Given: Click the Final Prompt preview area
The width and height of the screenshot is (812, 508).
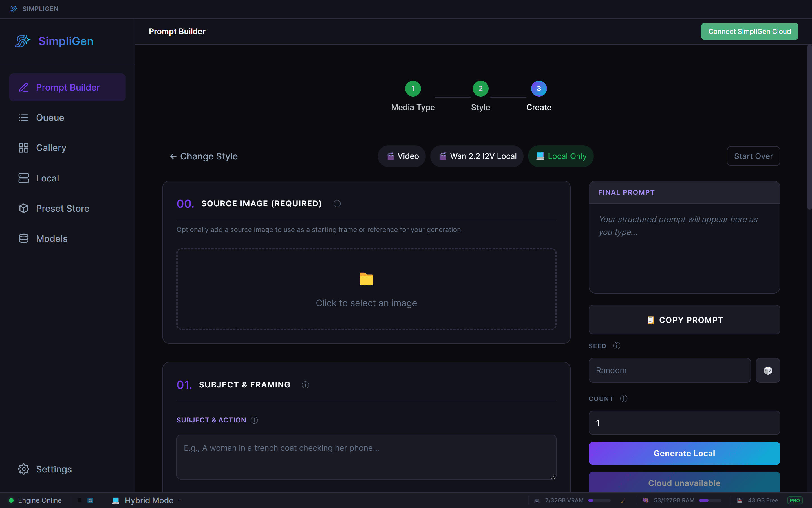Looking at the screenshot, I should pyautogui.click(x=684, y=248).
